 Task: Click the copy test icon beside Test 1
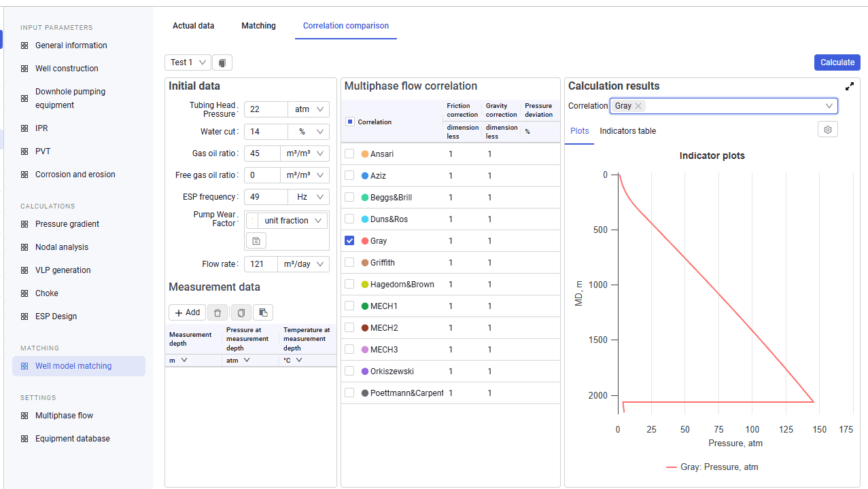223,62
